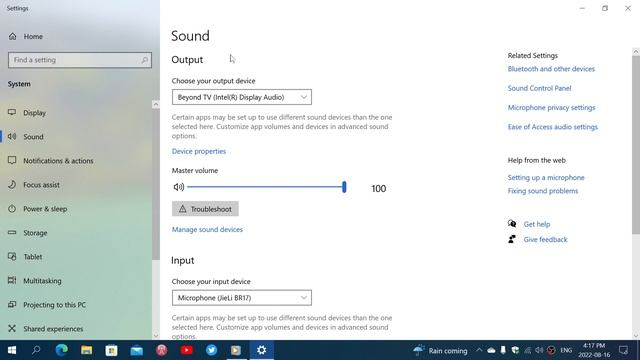Open Ease of Access audio settings

tap(553, 127)
